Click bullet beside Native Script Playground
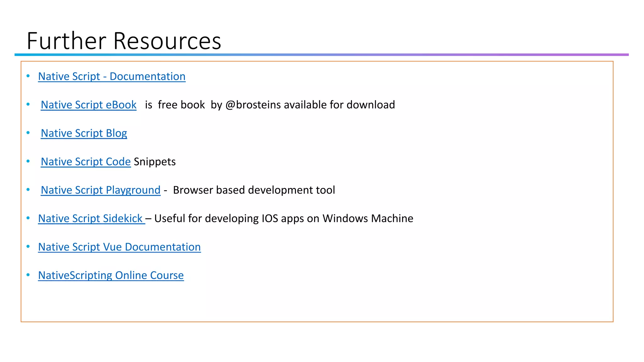 [x=28, y=189]
